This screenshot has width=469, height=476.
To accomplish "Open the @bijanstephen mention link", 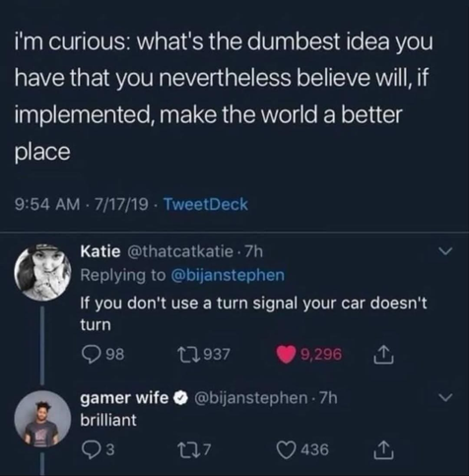I will point(228,275).
